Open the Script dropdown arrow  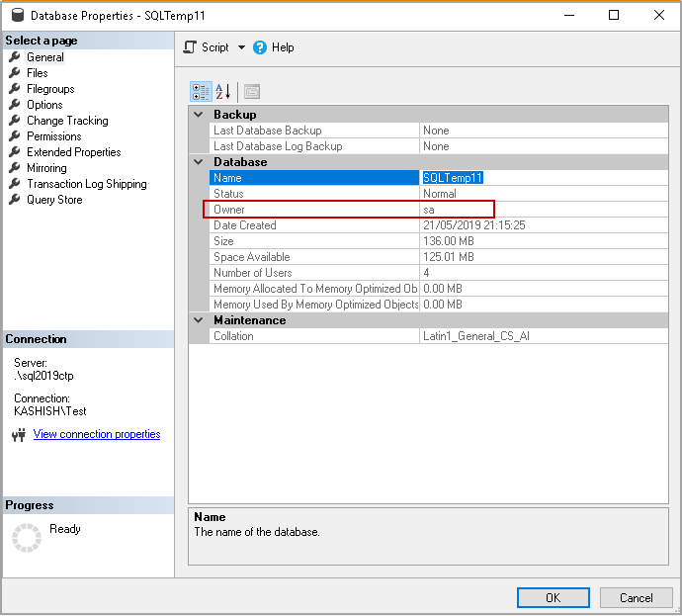tap(241, 47)
